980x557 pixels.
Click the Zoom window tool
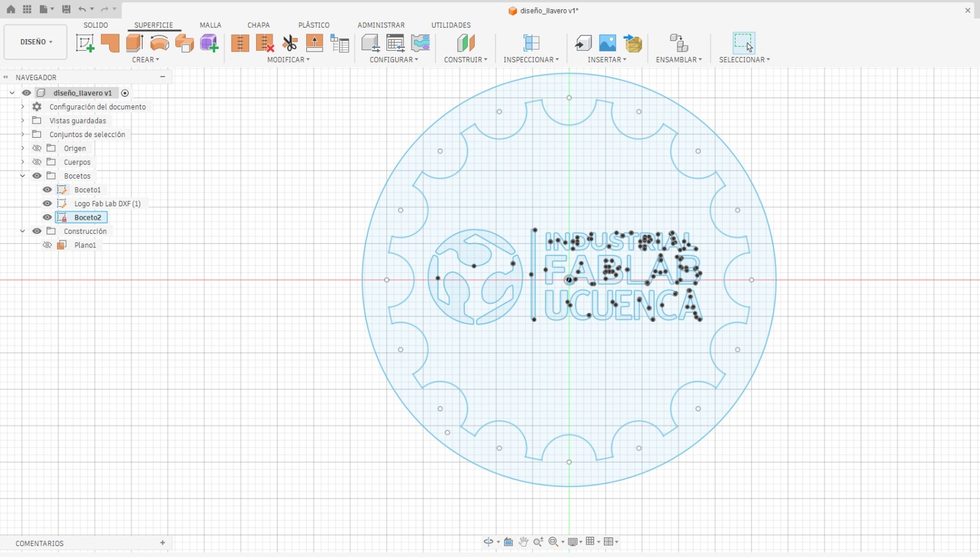[x=538, y=542]
